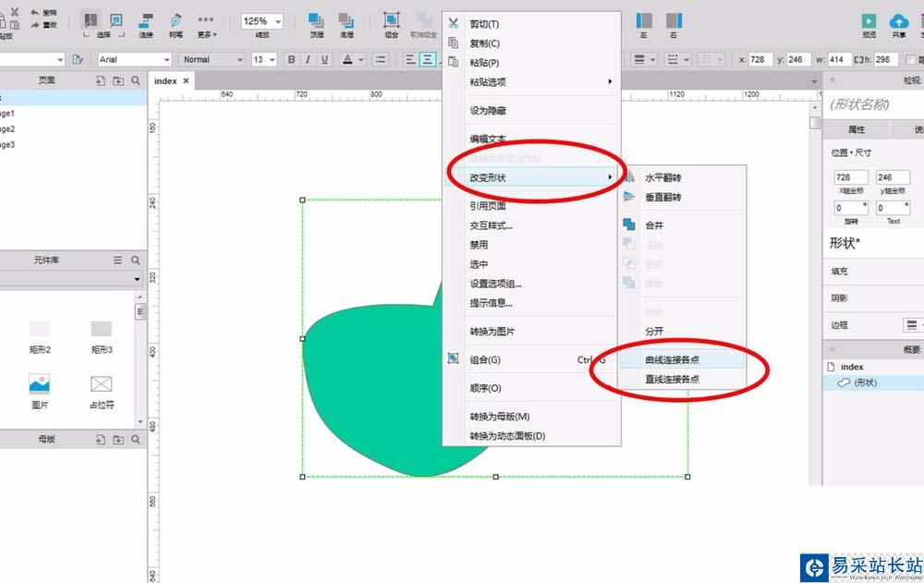Click the y position field 246 in toolbar
The image size is (924, 583).
[798, 59]
